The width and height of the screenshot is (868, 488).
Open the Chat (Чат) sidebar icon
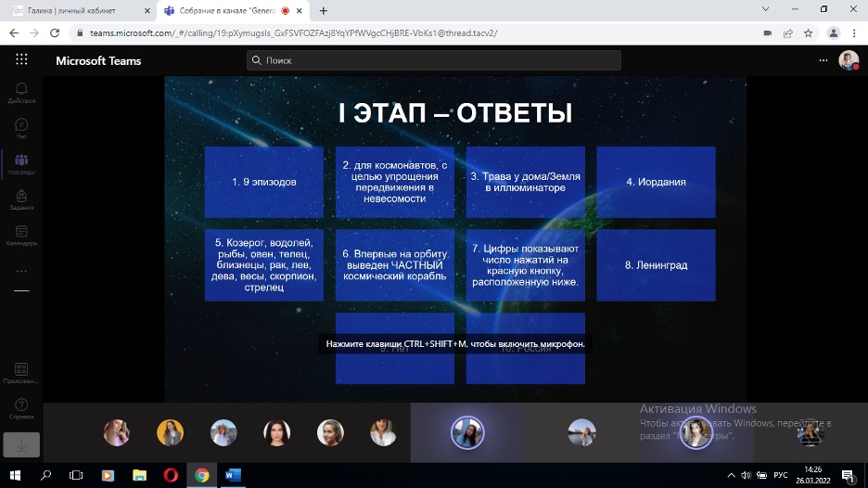21,127
